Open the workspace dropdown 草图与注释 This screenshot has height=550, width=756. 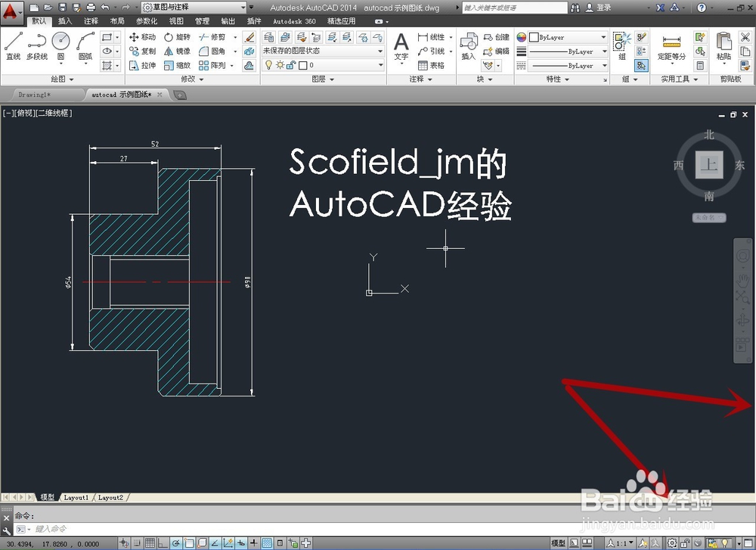pyautogui.click(x=194, y=8)
